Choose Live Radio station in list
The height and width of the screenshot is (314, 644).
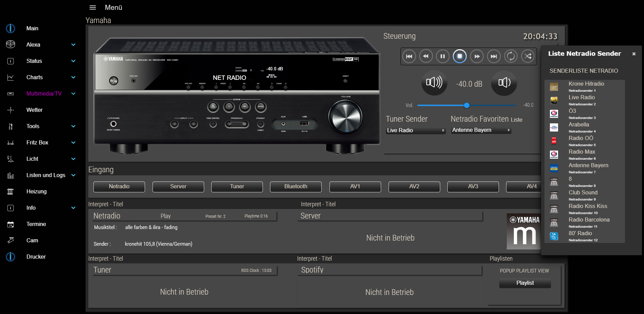(585, 100)
